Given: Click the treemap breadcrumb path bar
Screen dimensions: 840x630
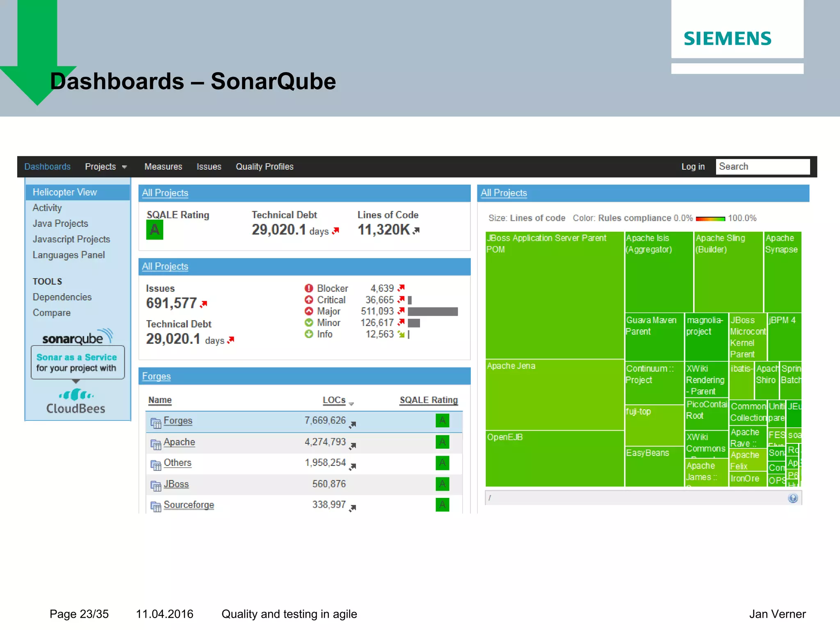Looking at the screenshot, I should 643,498.
